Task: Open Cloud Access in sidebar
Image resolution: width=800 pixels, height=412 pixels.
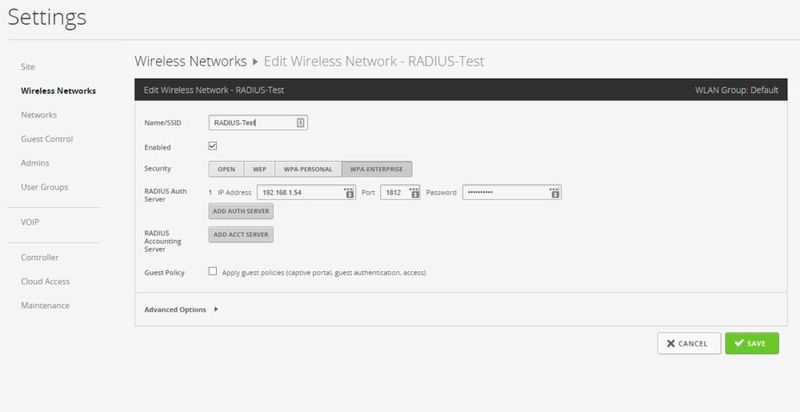Action: (45, 281)
